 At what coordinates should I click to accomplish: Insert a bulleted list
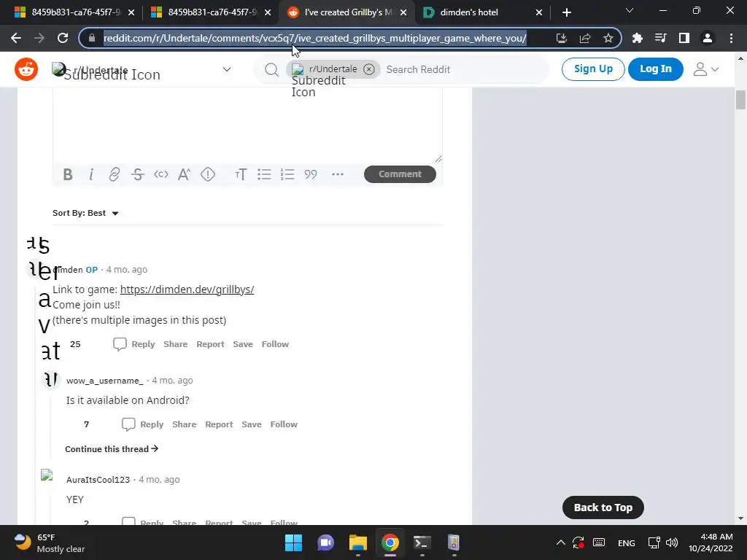coord(264,174)
